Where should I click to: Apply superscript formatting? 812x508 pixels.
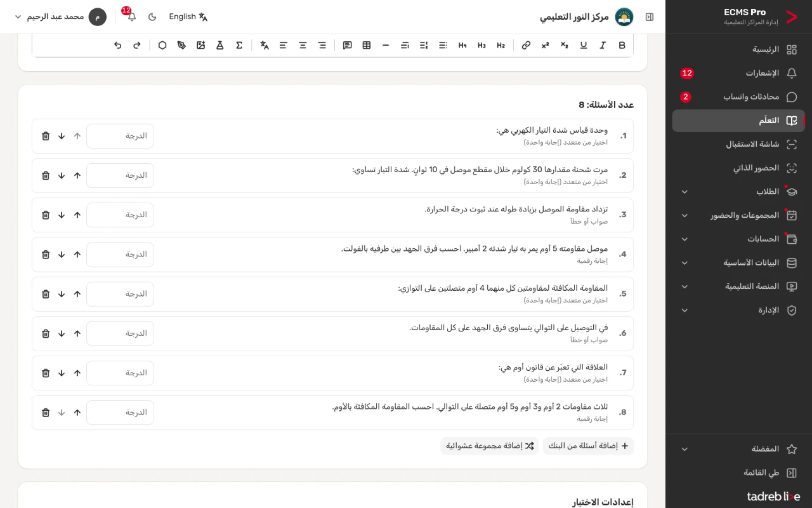[x=545, y=45]
